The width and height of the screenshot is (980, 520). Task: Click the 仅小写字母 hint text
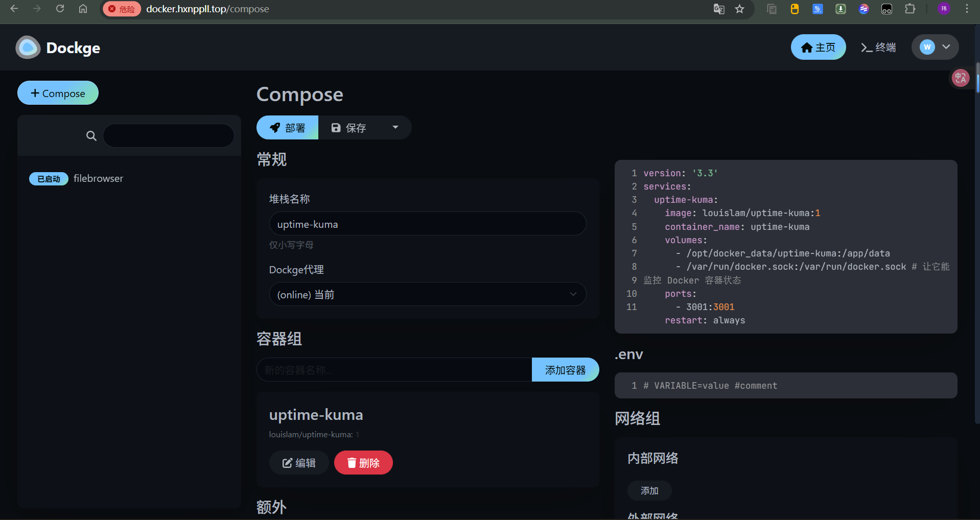(x=291, y=245)
